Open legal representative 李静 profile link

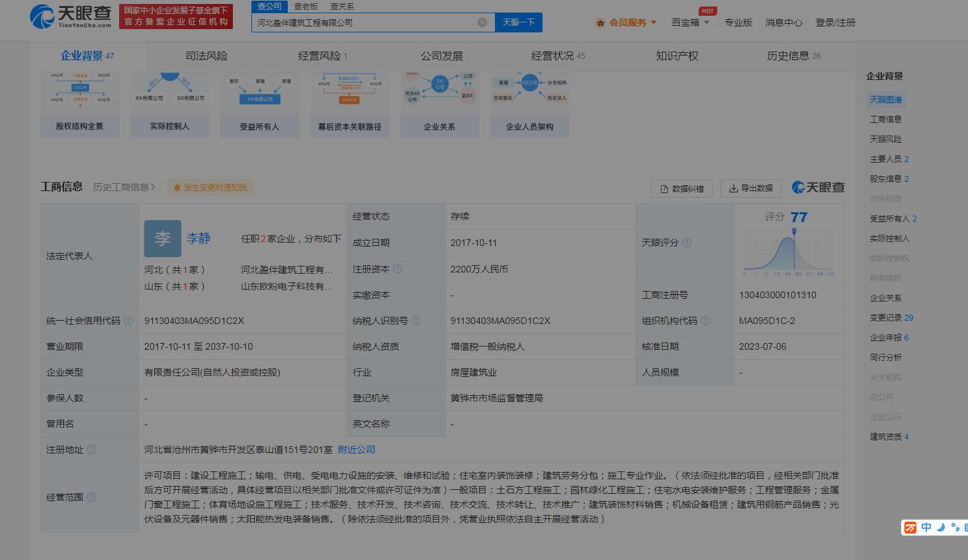point(198,239)
